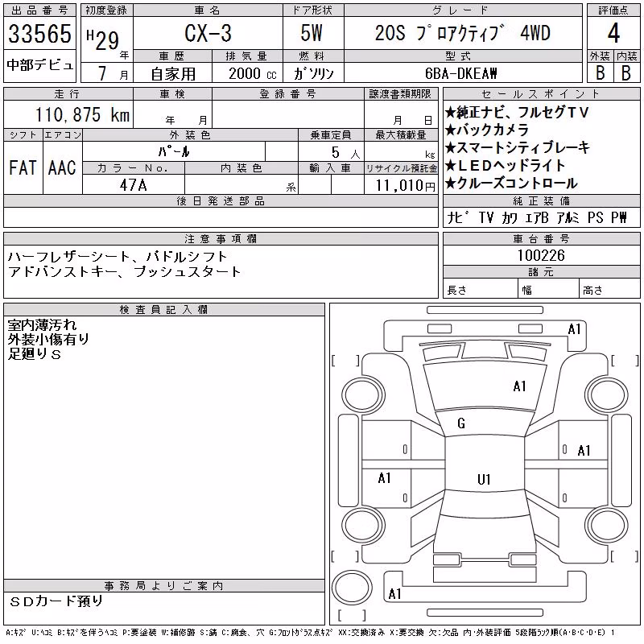Click the sales point スマートシティブレーキ
Viewport: 644px width, 644px height.
518,147
